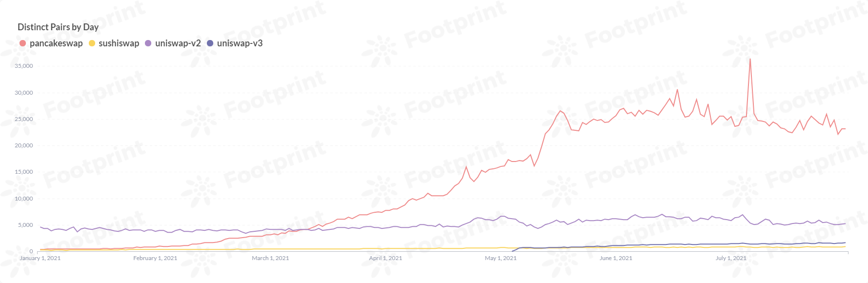Click the July 1, 2021 axis label

click(731, 258)
